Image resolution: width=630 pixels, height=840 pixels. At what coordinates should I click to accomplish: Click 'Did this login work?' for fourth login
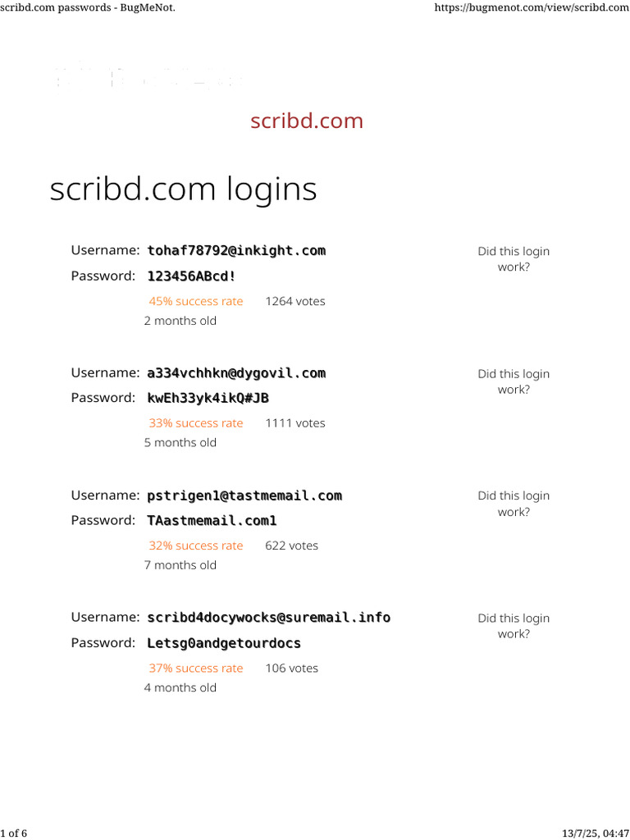pyautogui.click(x=514, y=626)
